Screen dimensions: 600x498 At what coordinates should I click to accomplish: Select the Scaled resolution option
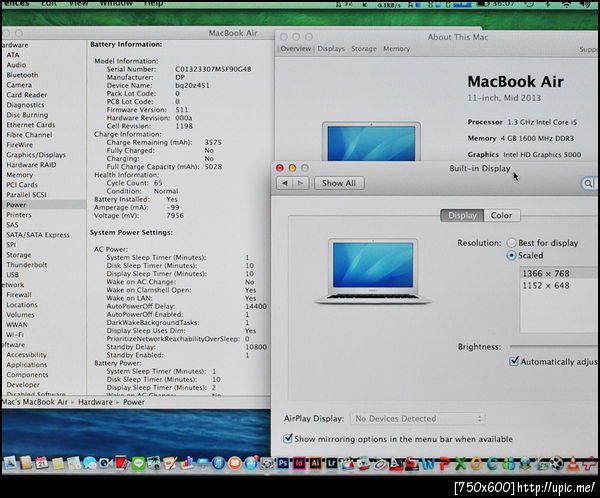[511, 255]
